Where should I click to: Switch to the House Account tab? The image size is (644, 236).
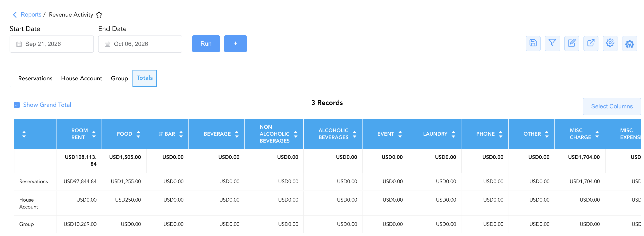click(x=82, y=78)
